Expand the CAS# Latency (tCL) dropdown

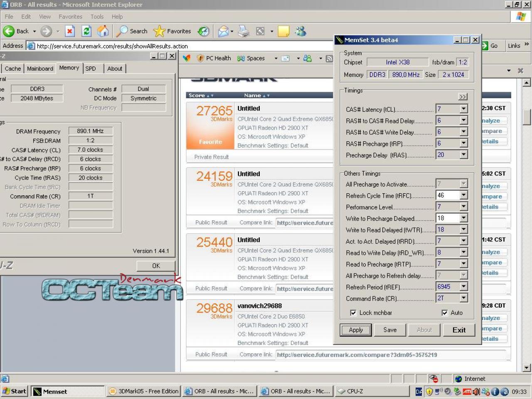point(463,109)
